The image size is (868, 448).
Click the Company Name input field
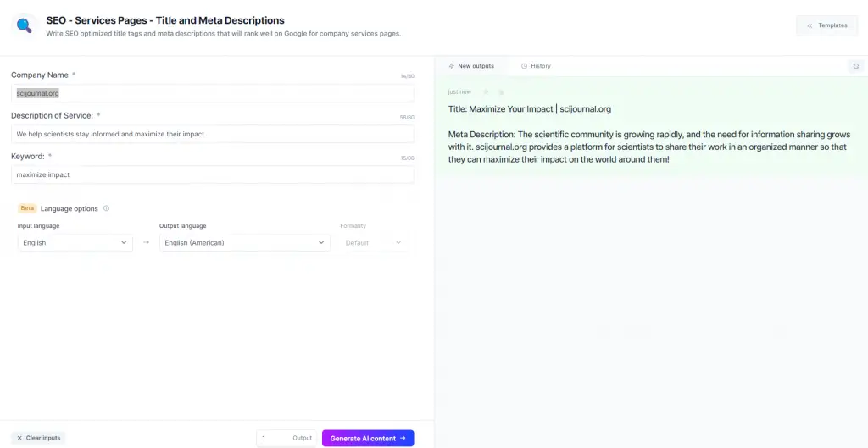(x=212, y=93)
